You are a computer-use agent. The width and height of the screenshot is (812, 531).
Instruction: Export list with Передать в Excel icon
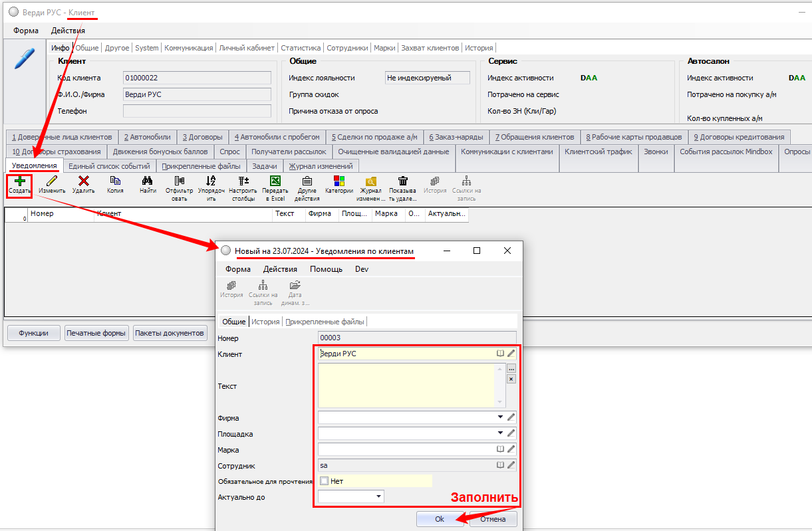[275, 181]
